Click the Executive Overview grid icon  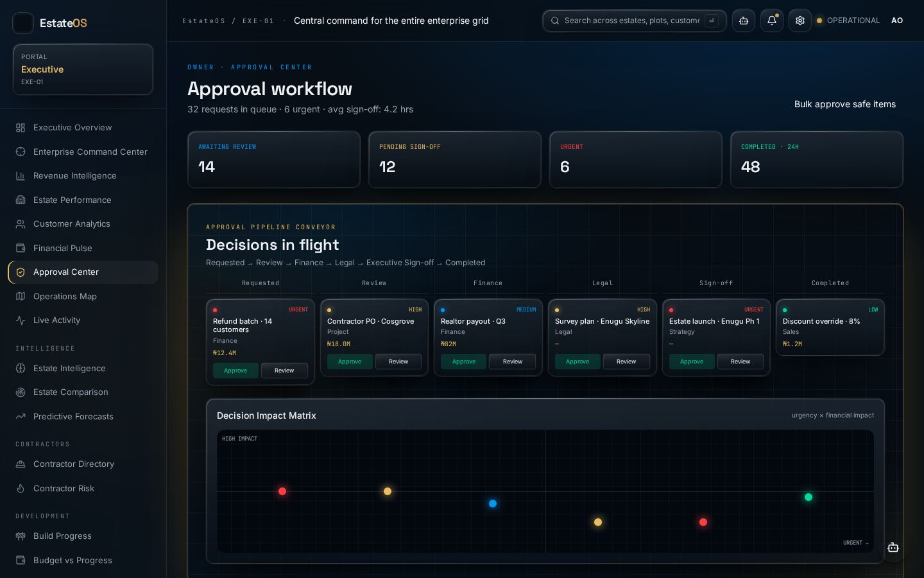coord(21,128)
